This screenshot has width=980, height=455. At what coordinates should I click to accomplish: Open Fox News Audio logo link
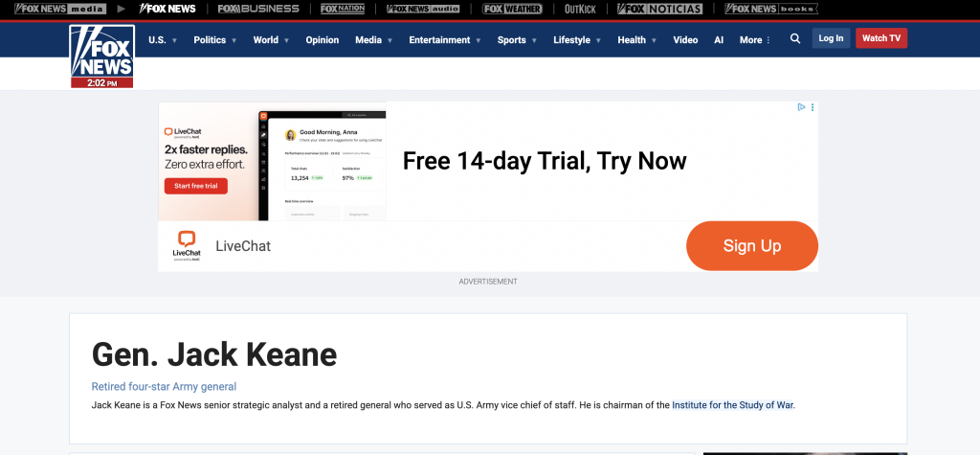(423, 9)
